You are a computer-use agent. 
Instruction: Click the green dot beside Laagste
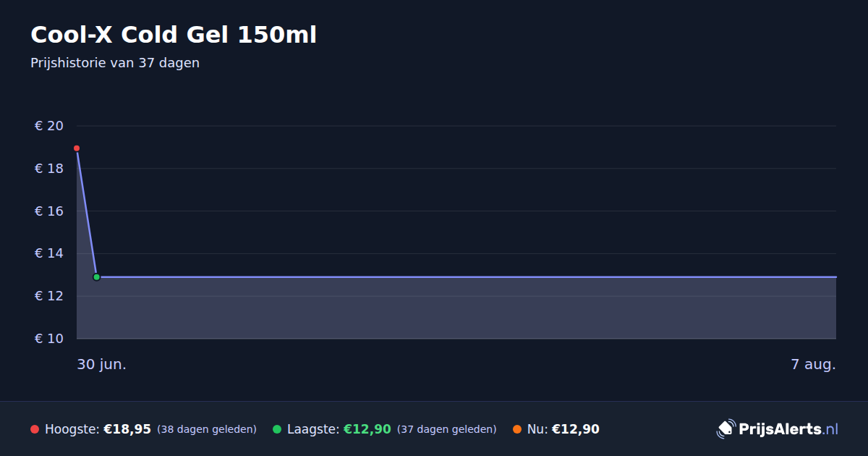click(x=277, y=429)
